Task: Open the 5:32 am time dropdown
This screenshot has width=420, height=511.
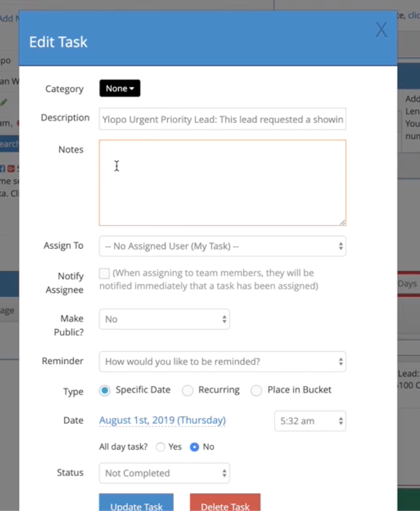Action: tap(310, 421)
